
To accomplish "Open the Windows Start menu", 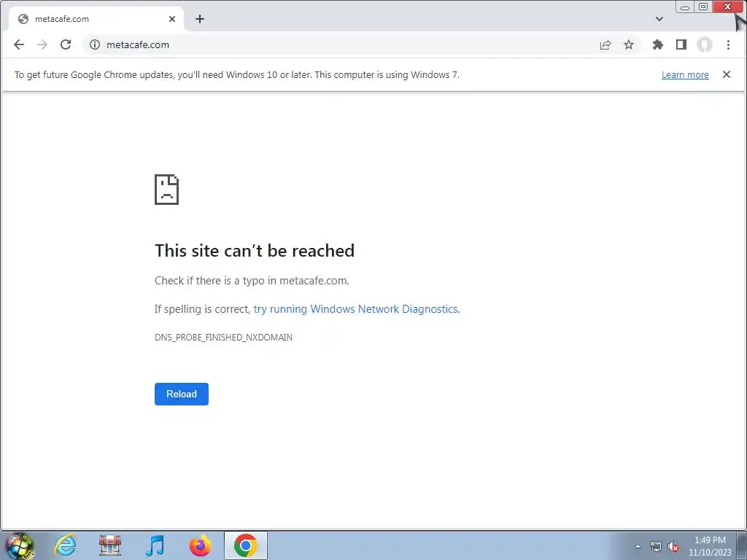I will (x=20, y=545).
